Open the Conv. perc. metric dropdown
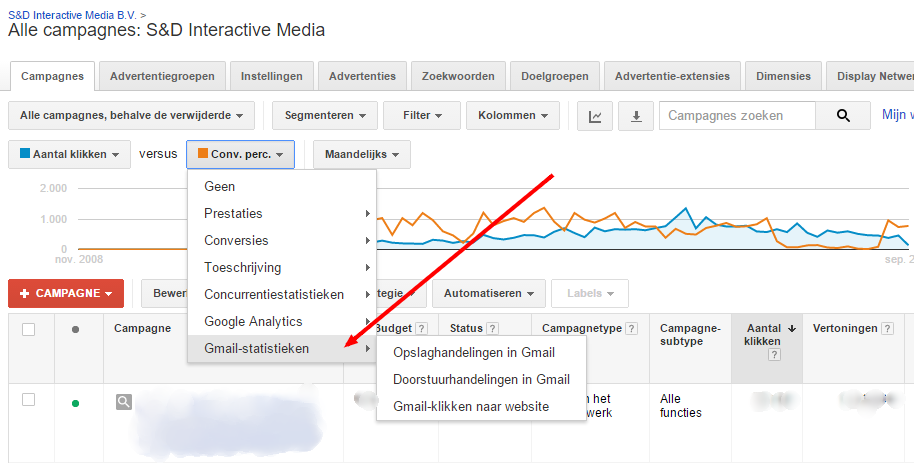 tap(241, 155)
